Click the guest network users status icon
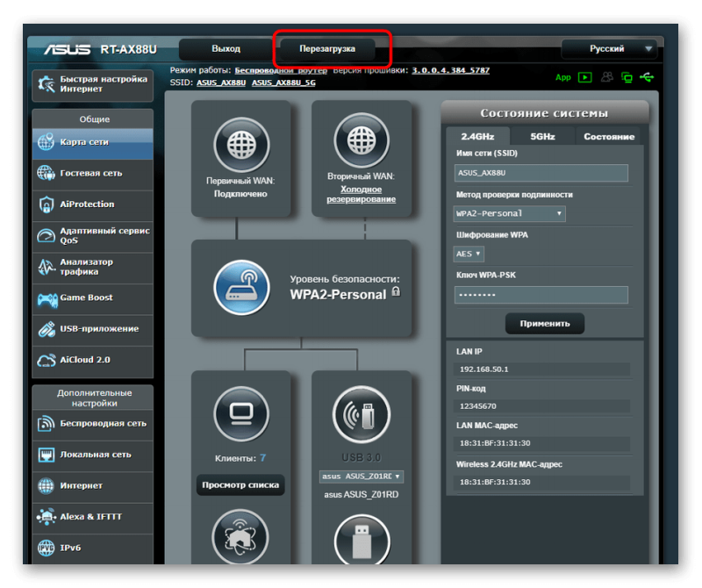702x588 pixels. point(607,77)
